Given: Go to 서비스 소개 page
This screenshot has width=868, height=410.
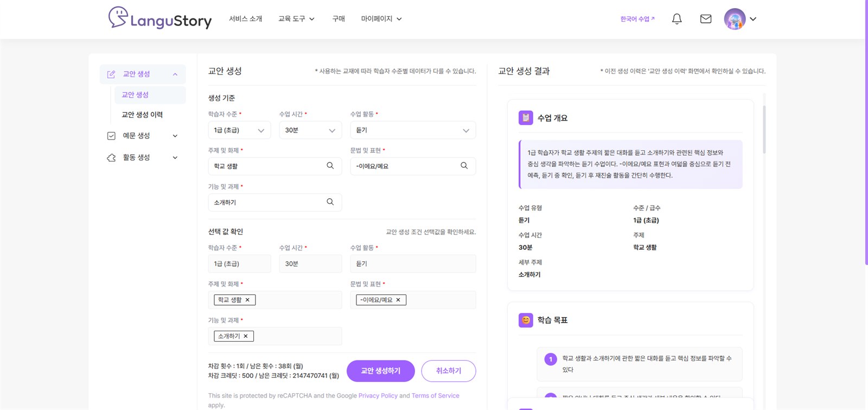Looking at the screenshot, I should pyautogui.click(x=245, y=19).
